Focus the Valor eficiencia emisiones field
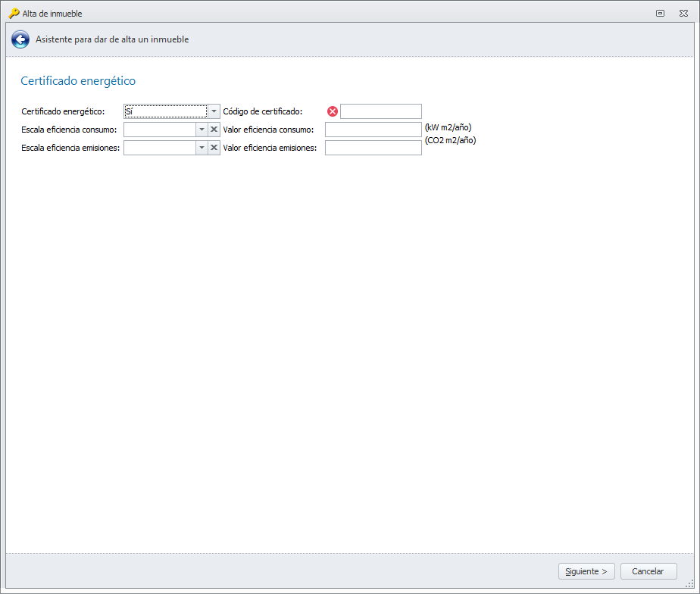700x594 pixels. [x=373, y=148]
